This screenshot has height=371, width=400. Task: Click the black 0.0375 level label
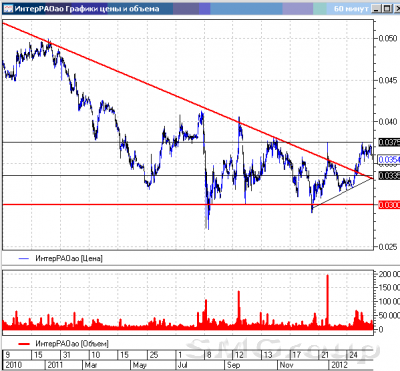click(x=389, y=142)
